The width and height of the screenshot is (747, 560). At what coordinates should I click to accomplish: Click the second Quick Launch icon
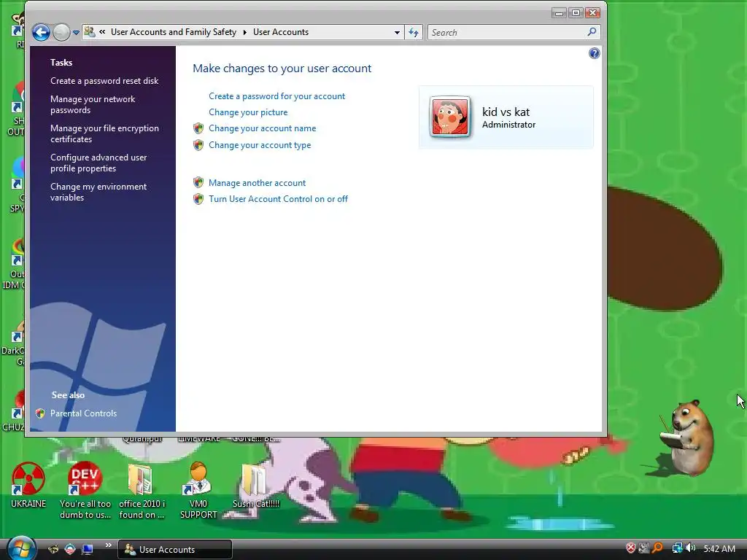pyautogui.click(x=70, y=549)
